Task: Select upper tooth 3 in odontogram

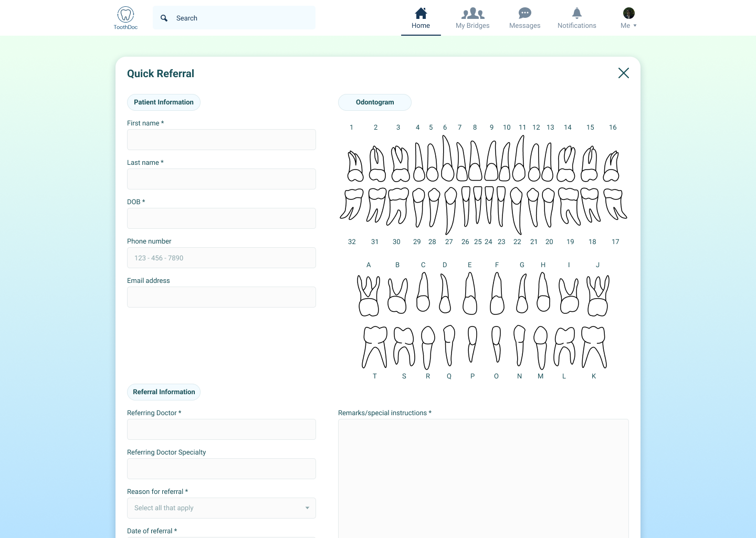Action: coord(400,164)
